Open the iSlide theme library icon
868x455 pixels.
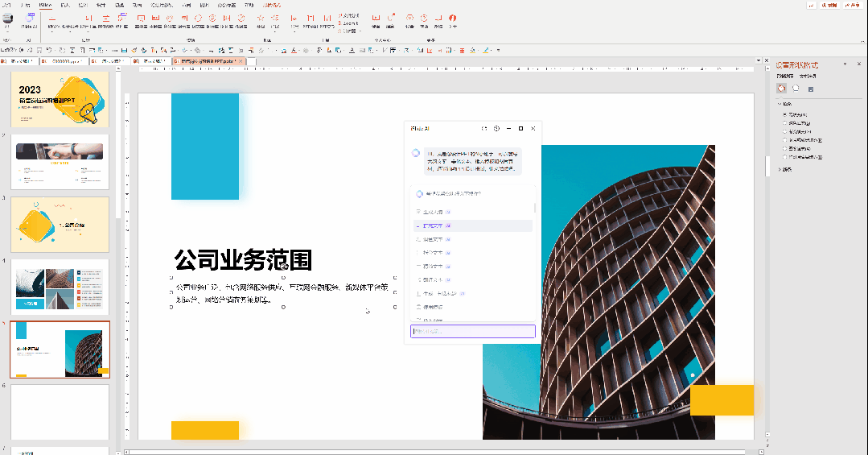[155, 20]
